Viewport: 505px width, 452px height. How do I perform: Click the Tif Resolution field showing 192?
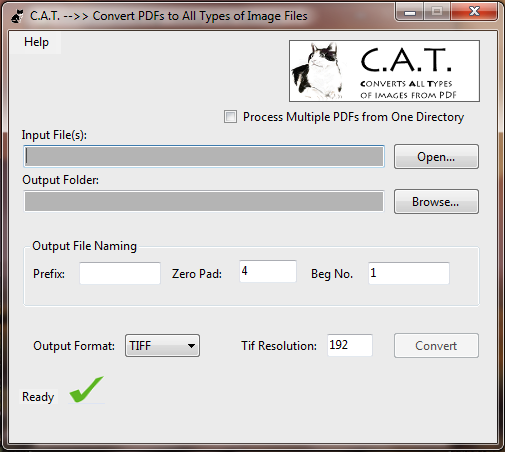coord(350,345)
